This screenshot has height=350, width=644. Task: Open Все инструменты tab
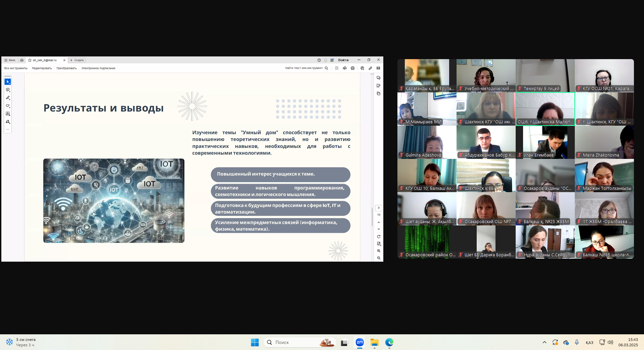tap(16, 68)
